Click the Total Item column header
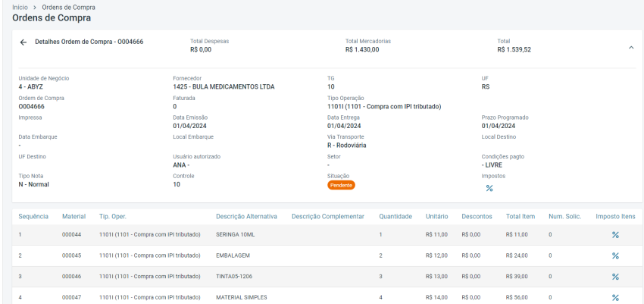 521,217
